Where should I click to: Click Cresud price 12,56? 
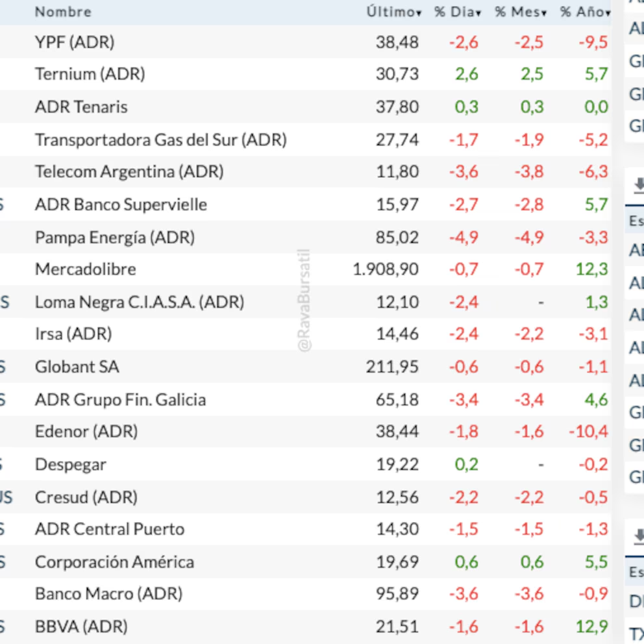[x=397, y=497]
